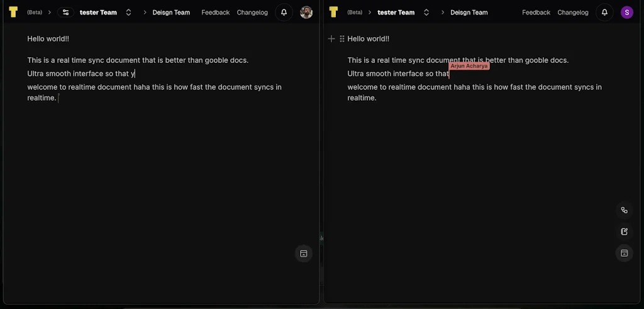
Task: Select tester Team in right window
Action: (x=396, y=13)
